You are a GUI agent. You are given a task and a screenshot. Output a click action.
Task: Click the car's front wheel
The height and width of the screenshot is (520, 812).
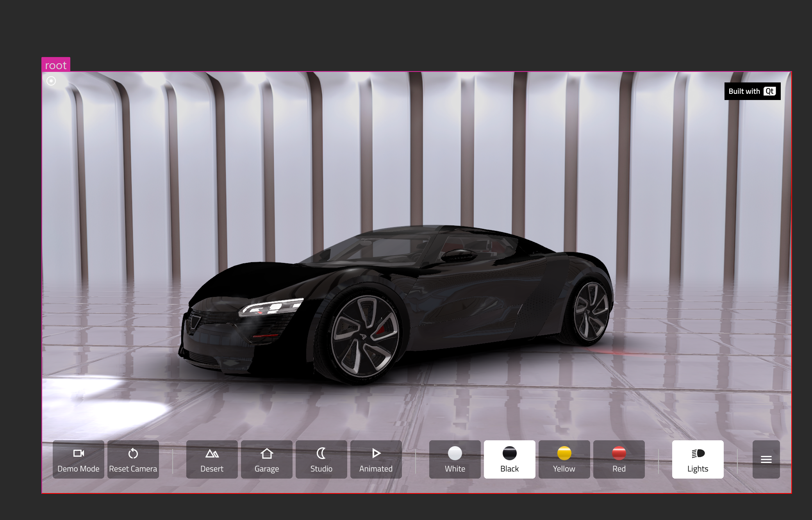click(364, 337)
